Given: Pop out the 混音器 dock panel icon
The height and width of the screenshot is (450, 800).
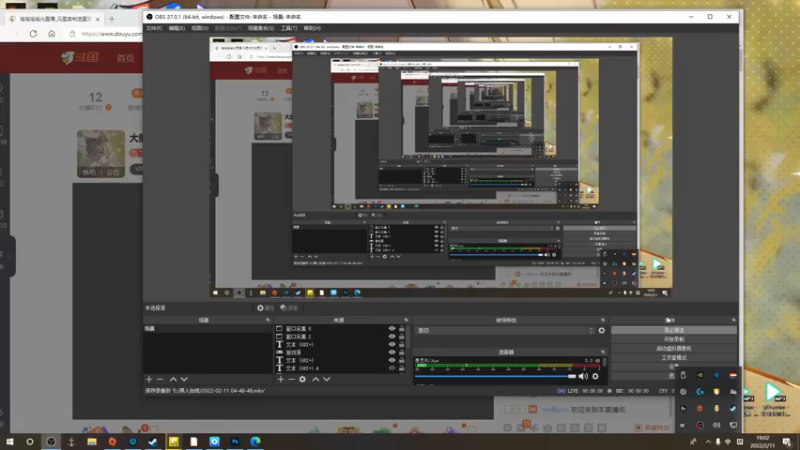Looking at the screenshot, I should (603, 352).
